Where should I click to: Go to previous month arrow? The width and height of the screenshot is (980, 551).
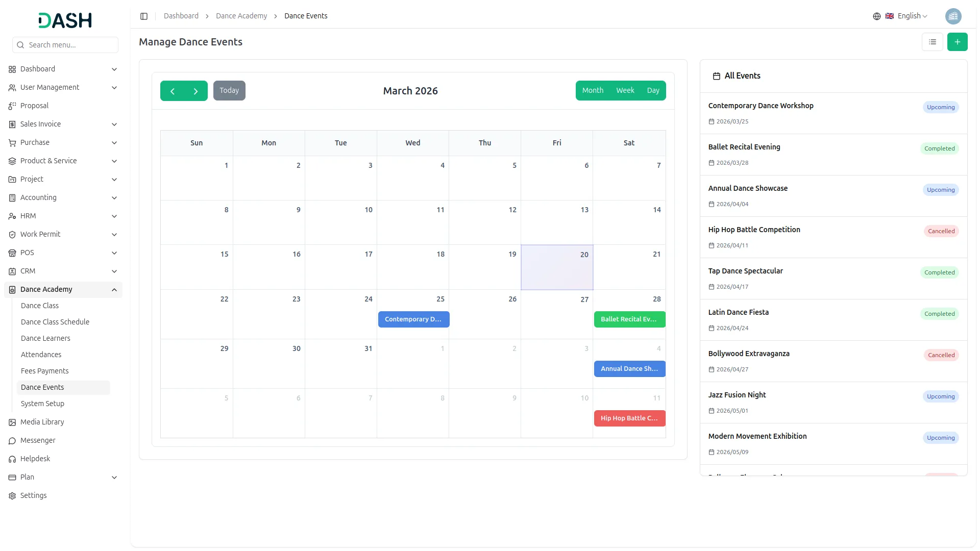pos(173,91)
